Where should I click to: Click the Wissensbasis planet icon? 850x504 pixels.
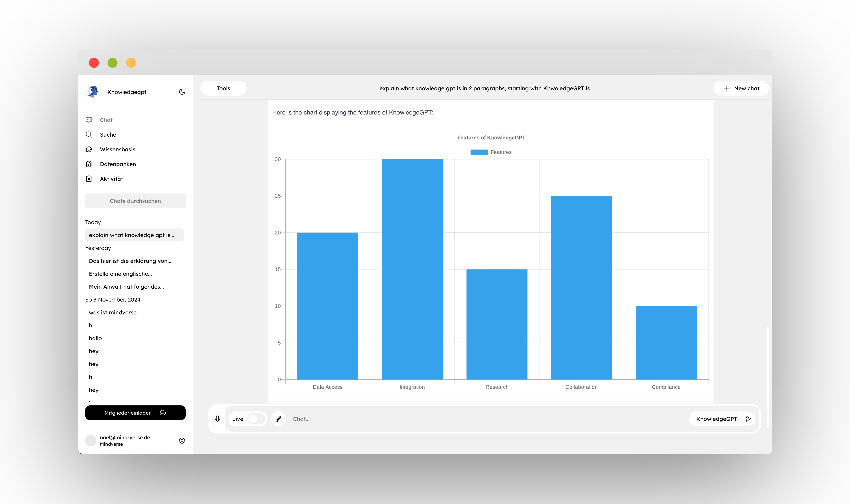[89, 149]
